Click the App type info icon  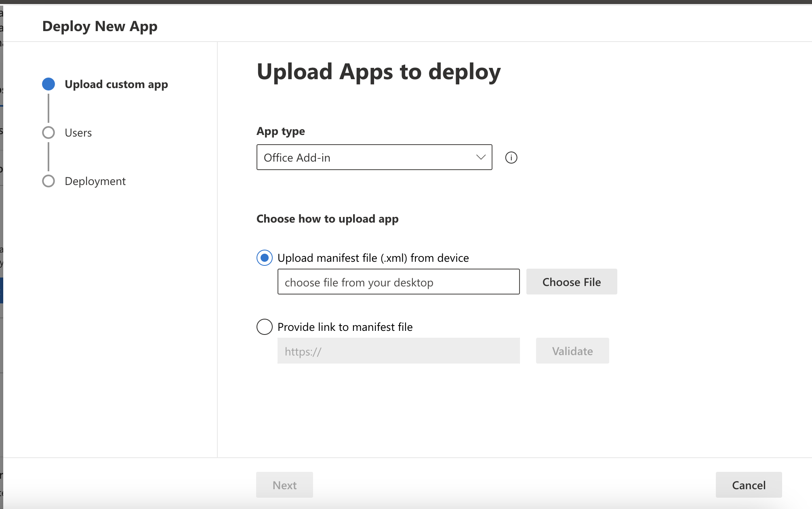tap(511, 158)
